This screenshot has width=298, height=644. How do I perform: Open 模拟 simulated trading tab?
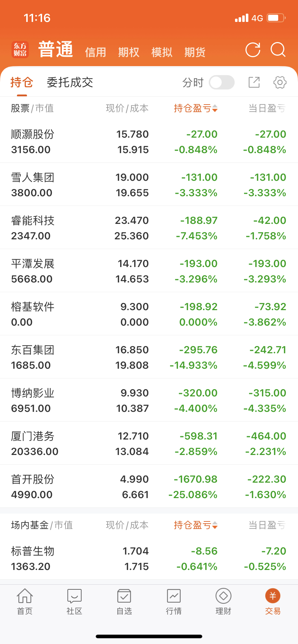(162, 52)
